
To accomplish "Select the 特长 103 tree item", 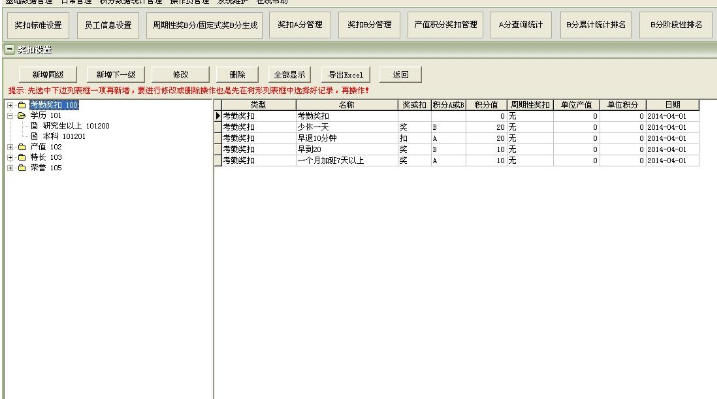I will coord(46,157).
